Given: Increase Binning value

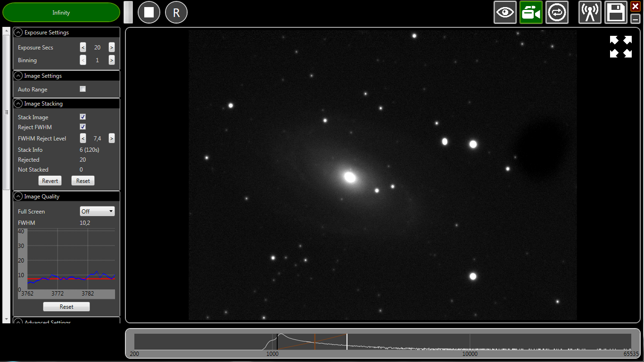Looking at the screenshot, I should tap(111, 60).
